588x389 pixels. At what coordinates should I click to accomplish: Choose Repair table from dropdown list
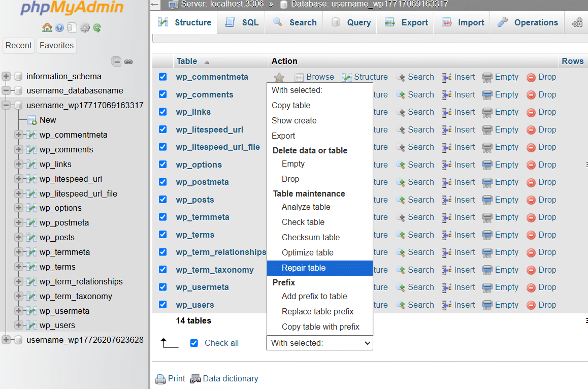pos(320,268)
